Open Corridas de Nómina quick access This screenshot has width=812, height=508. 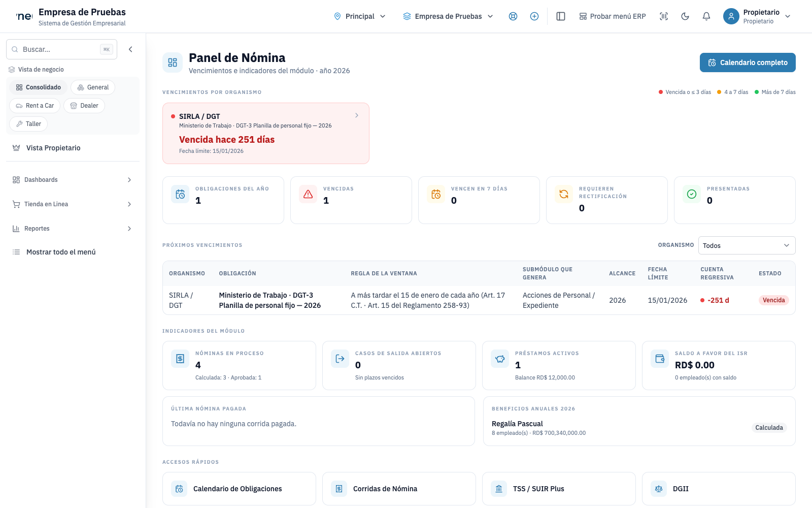(399, 489)
